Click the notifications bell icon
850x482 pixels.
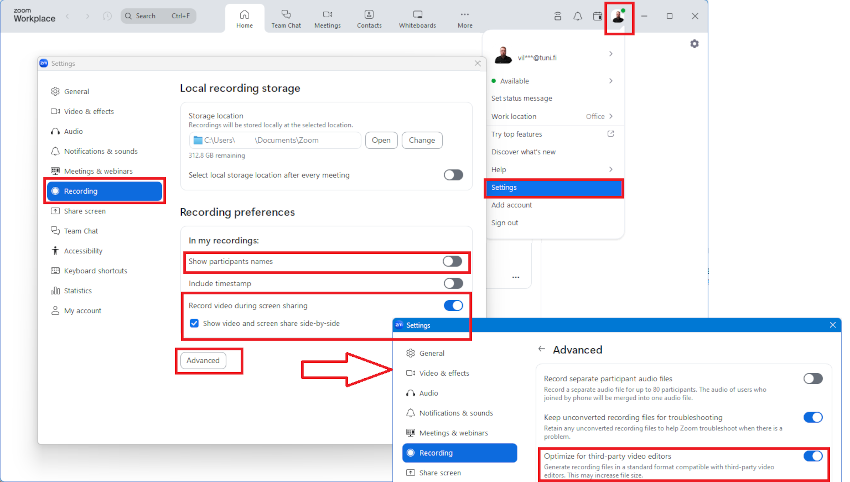578,16
